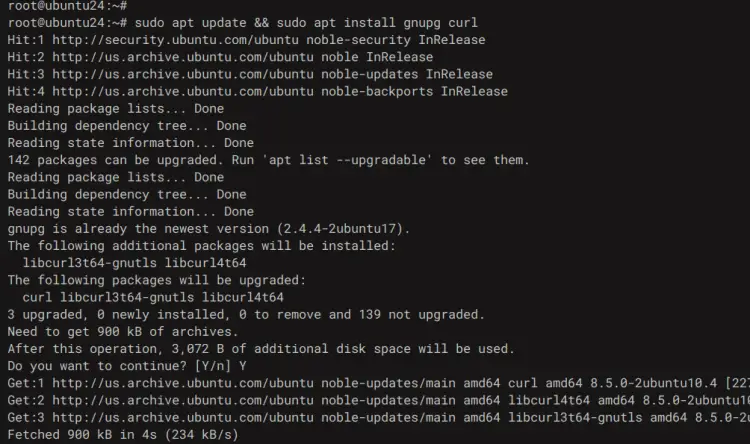Click the Get:2 libcurl4t64 download URL
The width and height of the screenshot is (750, 444).
tap(183, 400)
